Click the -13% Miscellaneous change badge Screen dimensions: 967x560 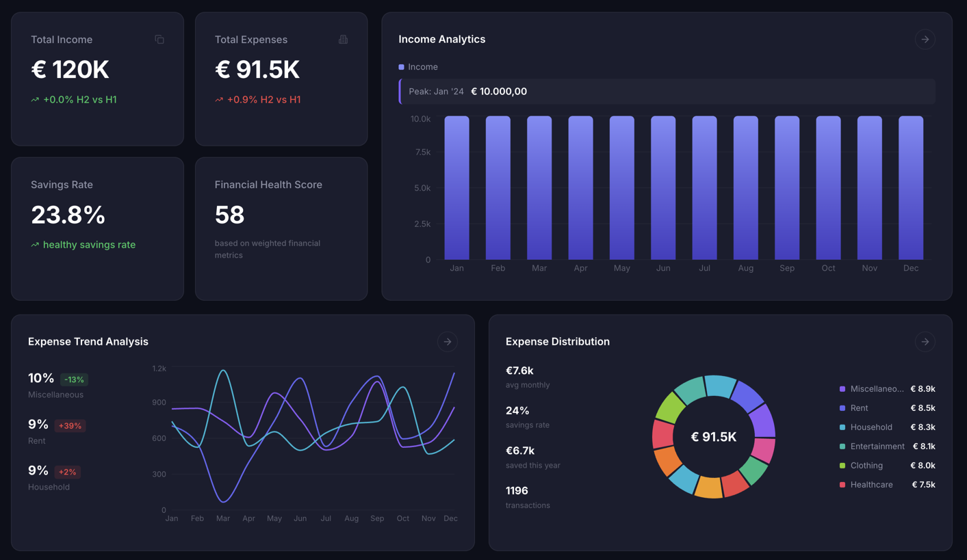tap(74, 379)
